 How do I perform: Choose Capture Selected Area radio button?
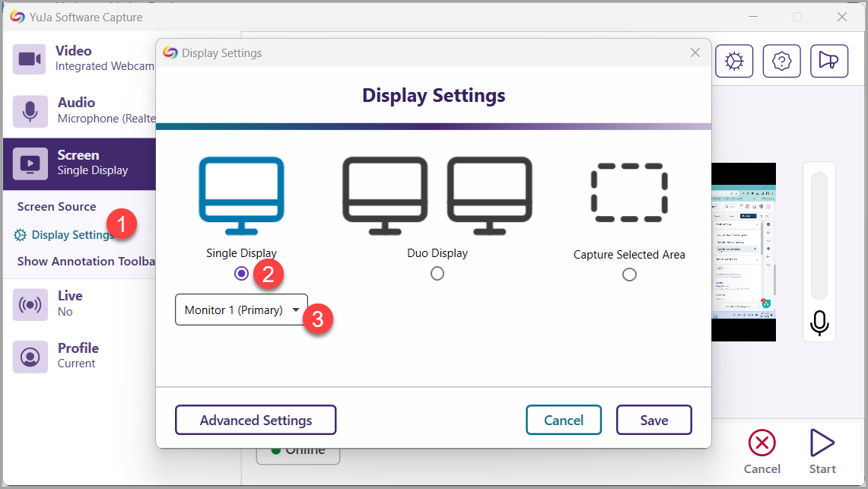click(x=629, y=275)
